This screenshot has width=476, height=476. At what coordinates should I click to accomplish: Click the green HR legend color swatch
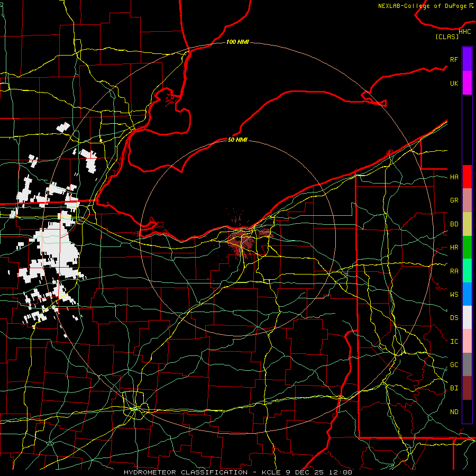point(467,248)
